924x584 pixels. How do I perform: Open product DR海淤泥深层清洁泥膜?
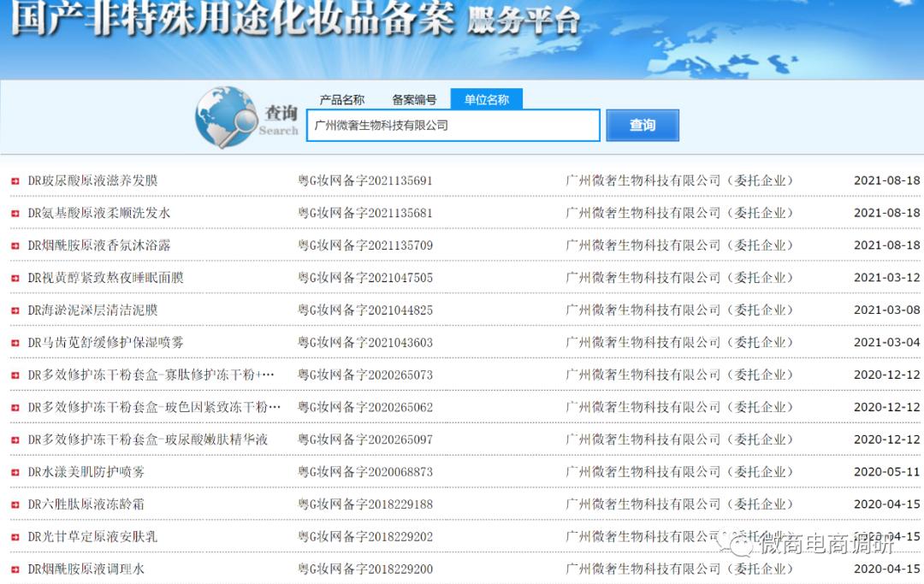[x=93, y=310]
